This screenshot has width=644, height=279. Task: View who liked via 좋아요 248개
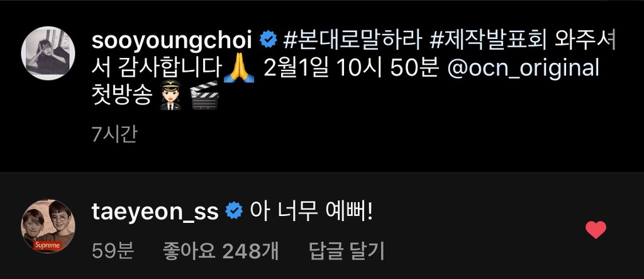pyautogui.click(x=221, y=251)
